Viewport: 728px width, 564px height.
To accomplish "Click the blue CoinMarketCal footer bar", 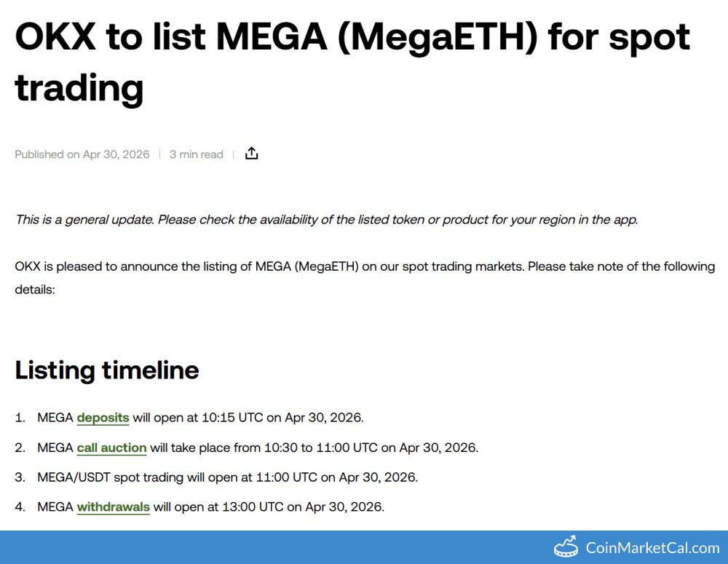I will 364,547.
